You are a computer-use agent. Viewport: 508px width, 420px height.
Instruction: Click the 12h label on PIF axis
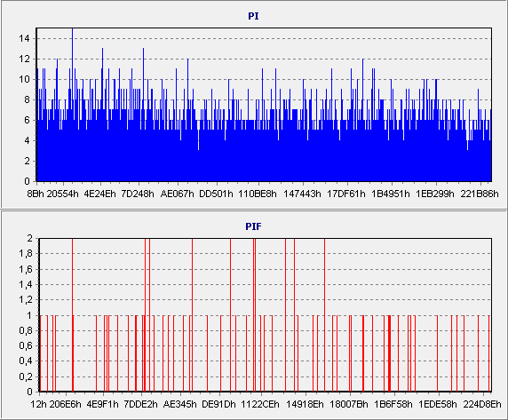[x=38, y=404]
